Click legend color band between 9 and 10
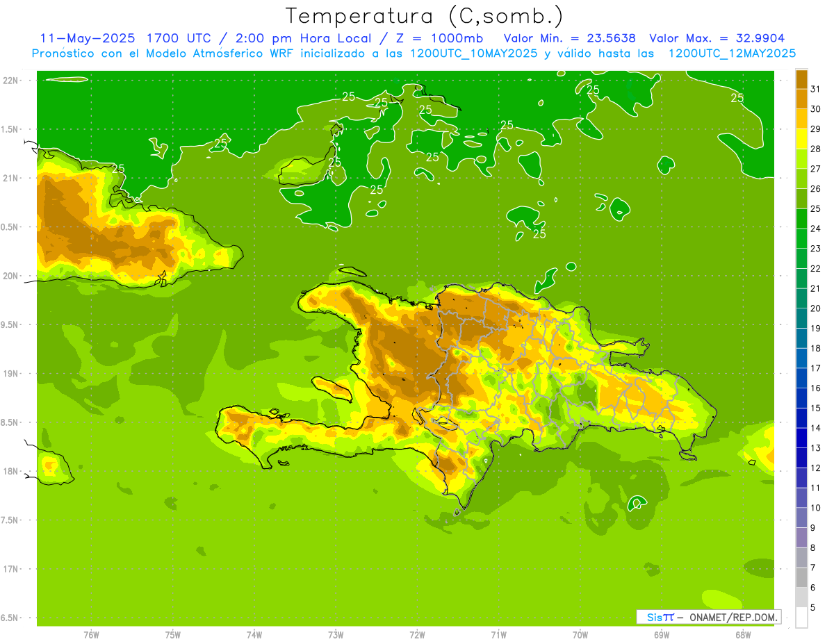This screenshot has width=834, height=644. [801, 518]
